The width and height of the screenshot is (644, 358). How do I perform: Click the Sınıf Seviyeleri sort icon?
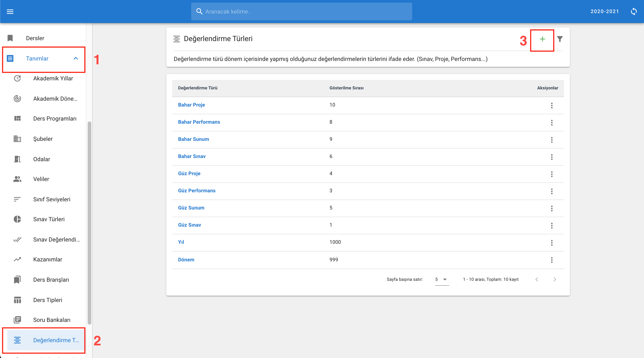click(x=17, y=199)
